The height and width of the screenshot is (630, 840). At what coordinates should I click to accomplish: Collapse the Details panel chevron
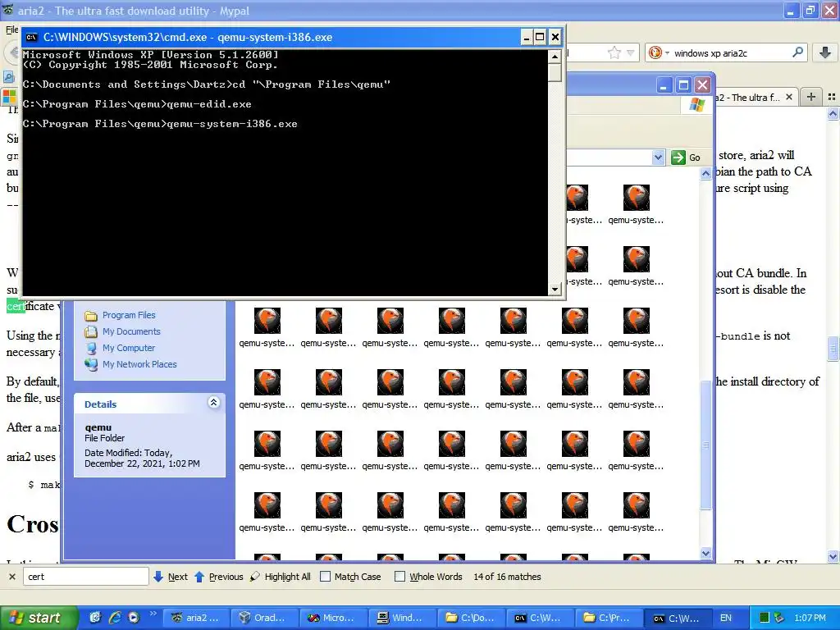tap(213, 403)
